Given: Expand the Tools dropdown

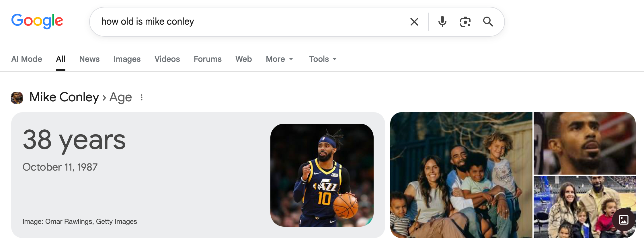Looking at the screenshot, I should click(323, 59).
